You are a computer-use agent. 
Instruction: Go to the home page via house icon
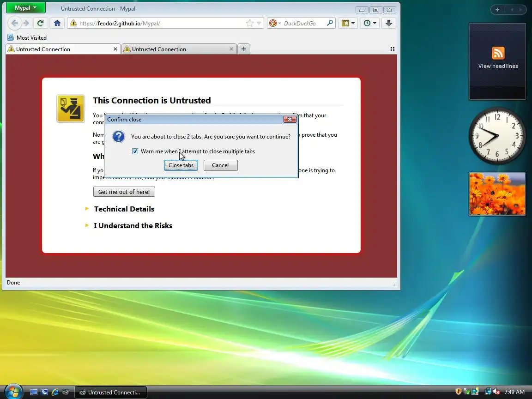tap(57, 23)
